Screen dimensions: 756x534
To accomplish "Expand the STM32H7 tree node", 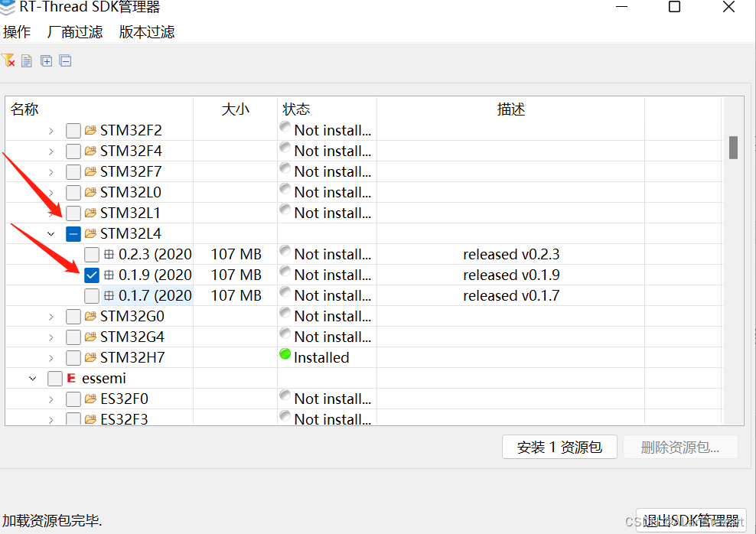I will coord(51,358).
